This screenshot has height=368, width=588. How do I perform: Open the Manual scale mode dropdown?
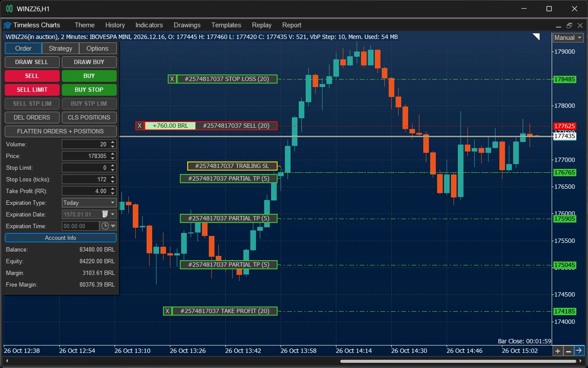(568, 38)
